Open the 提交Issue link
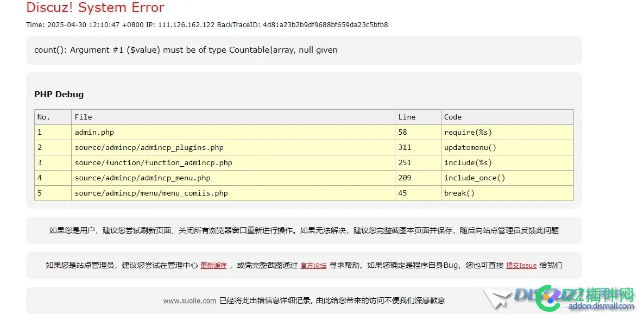This screenshot has width=644, height=320. coord(521,266)
